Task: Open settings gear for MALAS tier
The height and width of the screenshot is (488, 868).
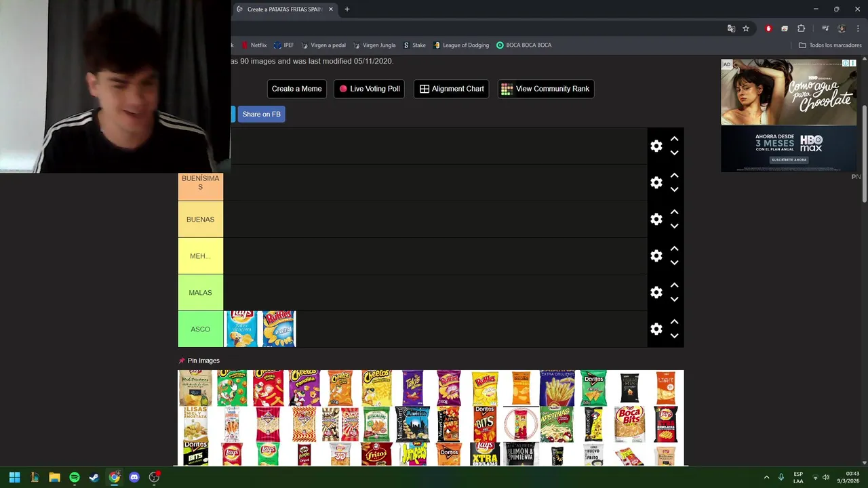Action: click(x=656, y=293)
